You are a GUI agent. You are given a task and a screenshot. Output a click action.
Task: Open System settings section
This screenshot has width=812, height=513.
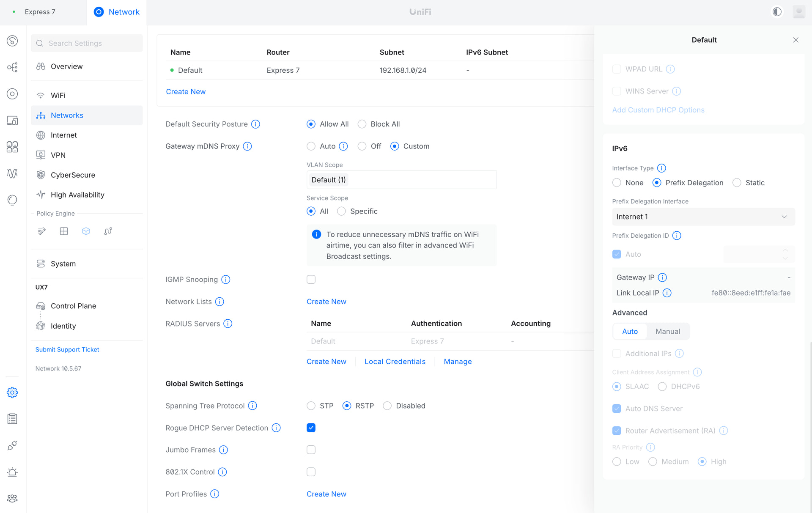pyautogui.click(x=87, y=264)
